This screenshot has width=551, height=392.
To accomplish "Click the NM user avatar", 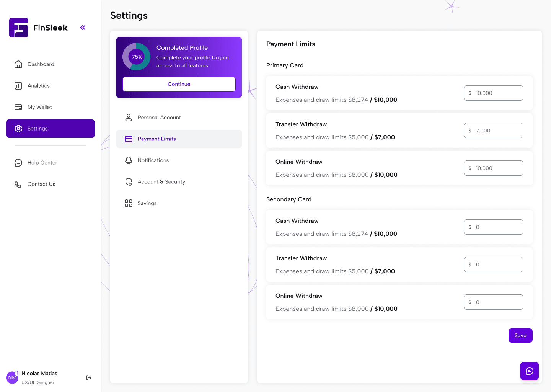I will 12,377.
